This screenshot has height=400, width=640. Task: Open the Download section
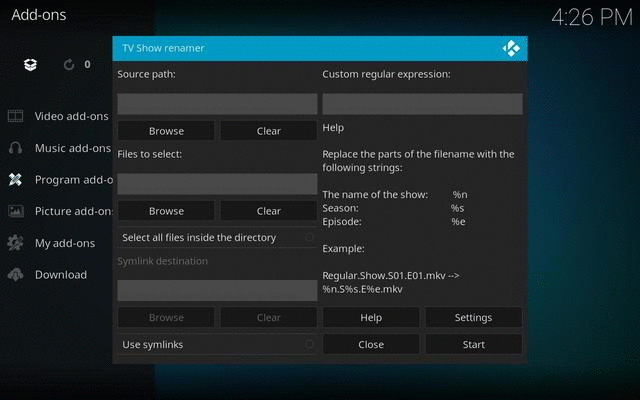coord(61,275)
